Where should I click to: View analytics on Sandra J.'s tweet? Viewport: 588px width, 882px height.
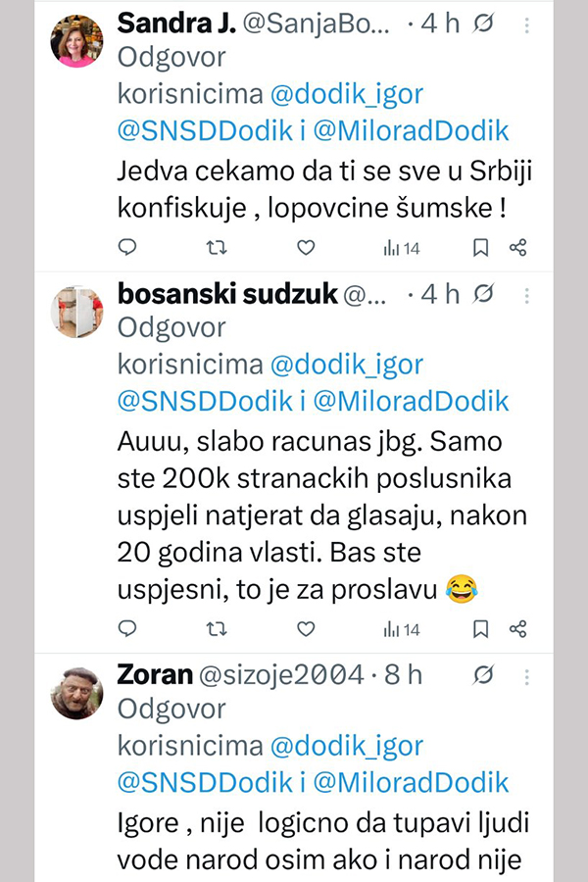pos(402,248)
